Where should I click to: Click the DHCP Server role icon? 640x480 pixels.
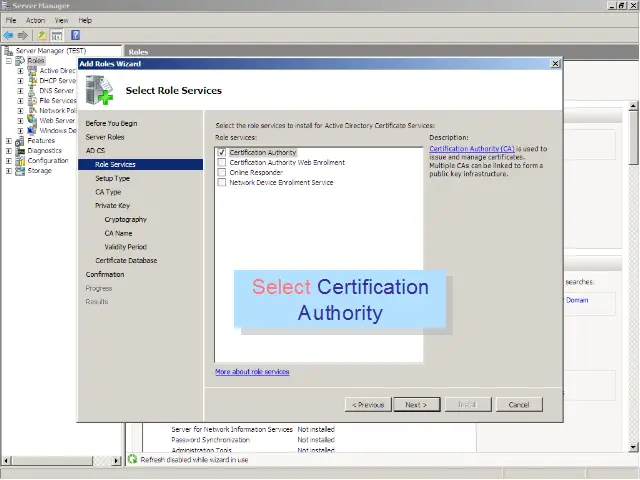(32, 80)
